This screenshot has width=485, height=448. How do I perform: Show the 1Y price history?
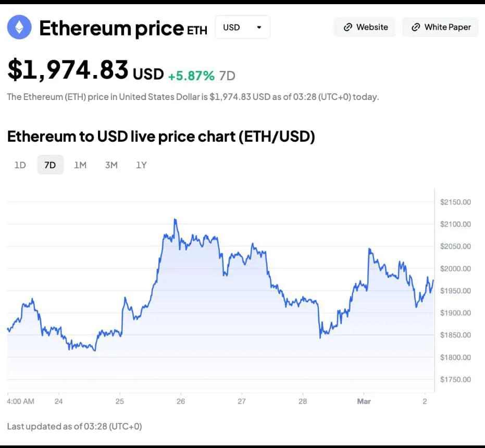pyautogui.click(x=141, y=165)
